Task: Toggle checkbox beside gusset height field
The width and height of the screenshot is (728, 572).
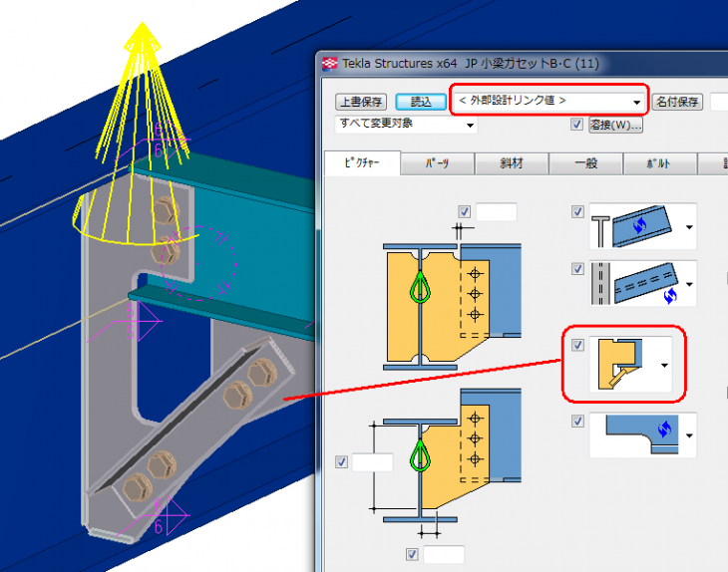Action: click(x=341, y=462)
